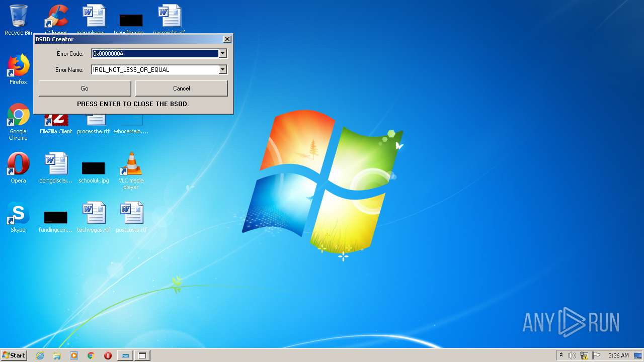Open the volume speaker tray icon
Image resolution: width=644 pixels, height=362 pixels.
coord(572,355)
